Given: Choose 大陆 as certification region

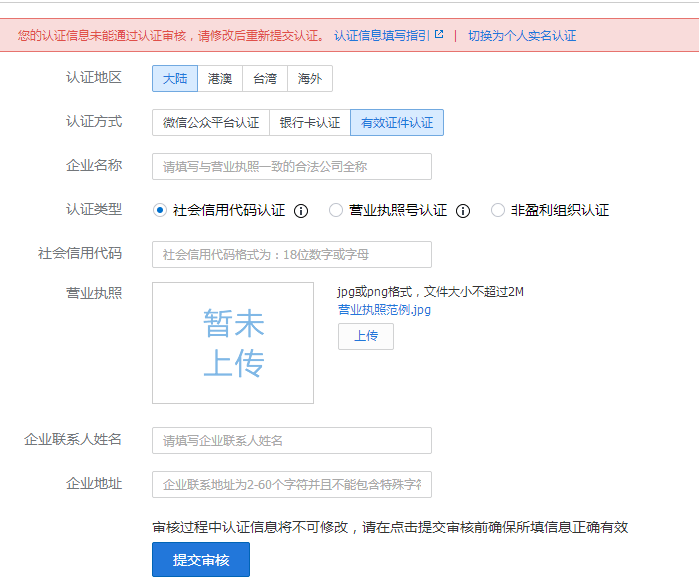Looking at the screenshot, I should coord(175,78).
